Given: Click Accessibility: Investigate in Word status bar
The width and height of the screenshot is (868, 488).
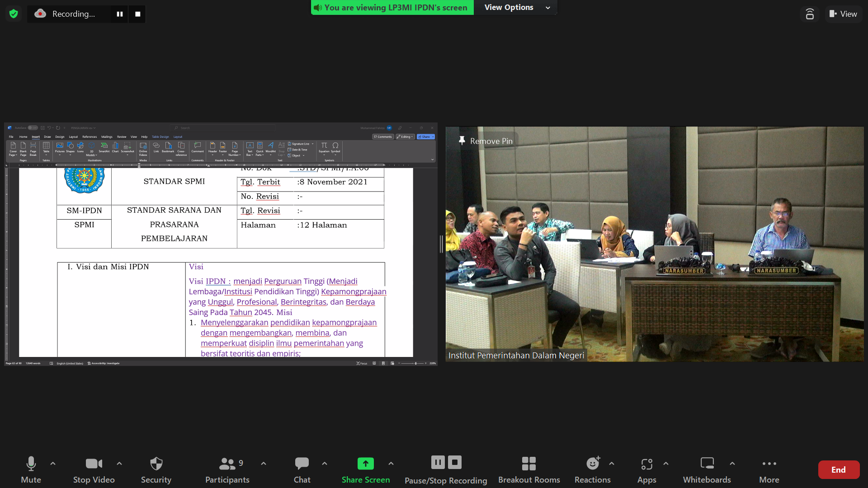Looking at the screenshot, I should [x=104, y=363].
